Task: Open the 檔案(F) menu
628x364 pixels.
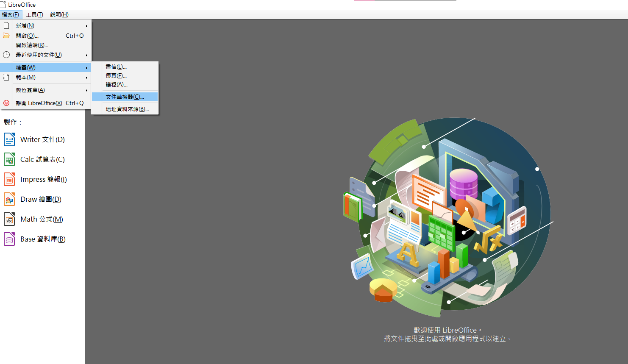Action: click(x=11, y=14)
